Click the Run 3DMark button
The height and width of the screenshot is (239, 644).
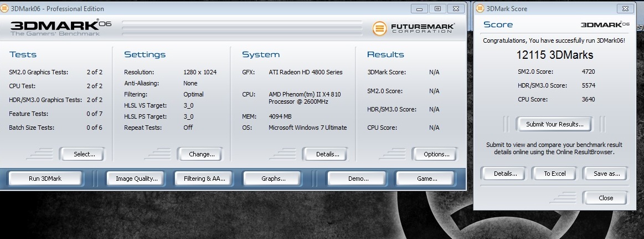point(45,179)
